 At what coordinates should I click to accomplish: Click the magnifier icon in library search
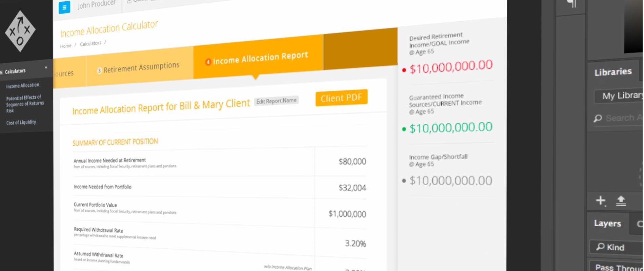(x=598, y=118)
